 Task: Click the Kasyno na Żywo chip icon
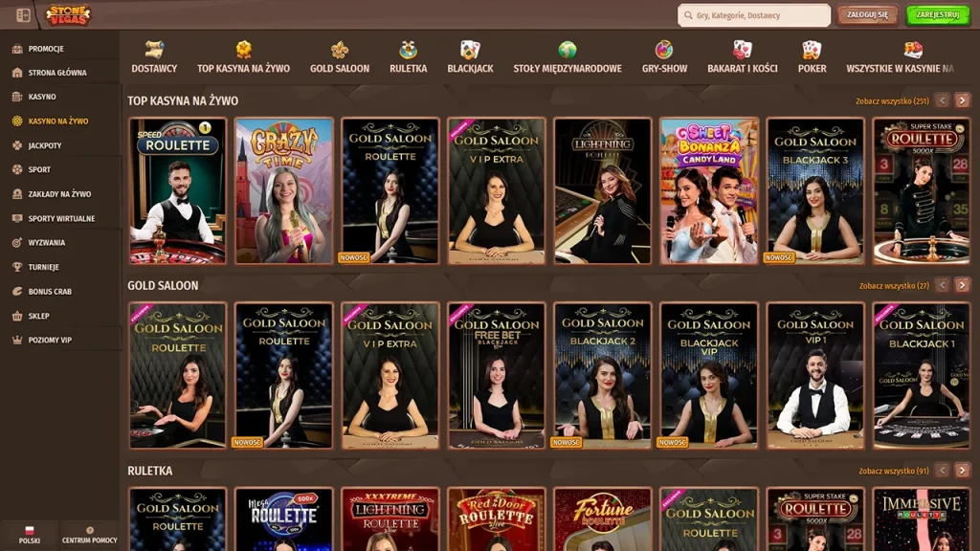[17, 121]
